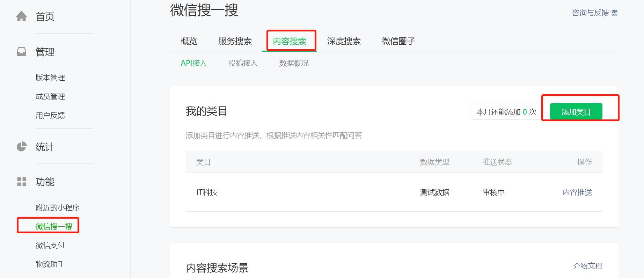Open 功能 section in the sidebar
Screen dimensions: 644x278
tap(45, 182)
